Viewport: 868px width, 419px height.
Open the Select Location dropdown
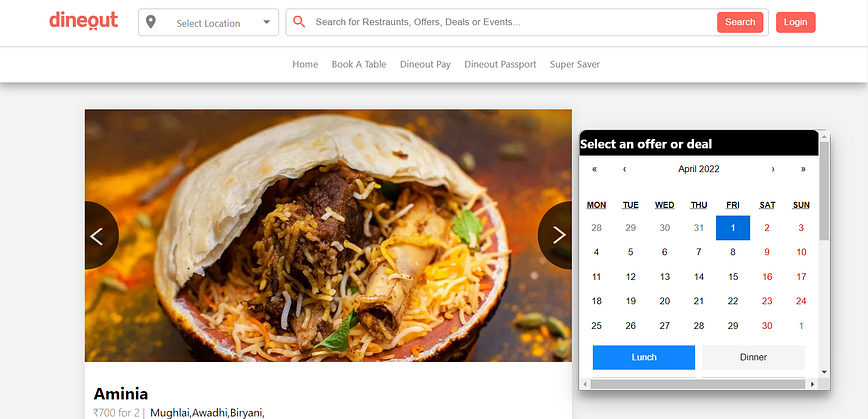pos(208,23)
